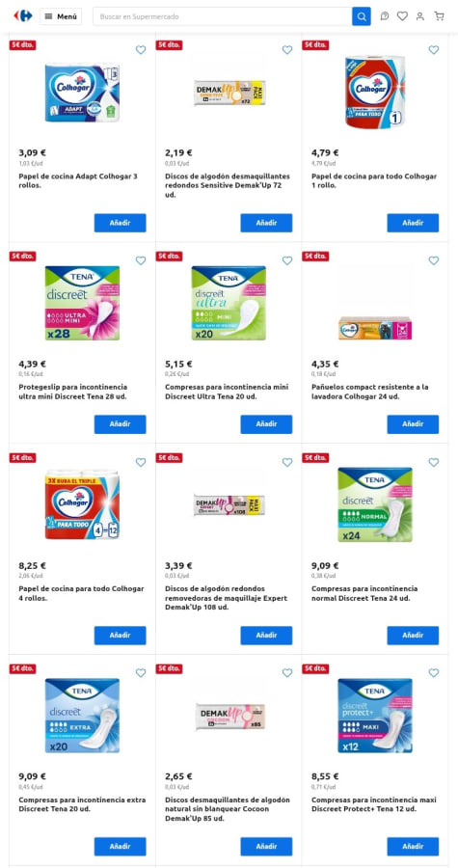Click the Carrefour logo icon
The image size is (458, 868).
pyautogui.click(x=23, y=16)
